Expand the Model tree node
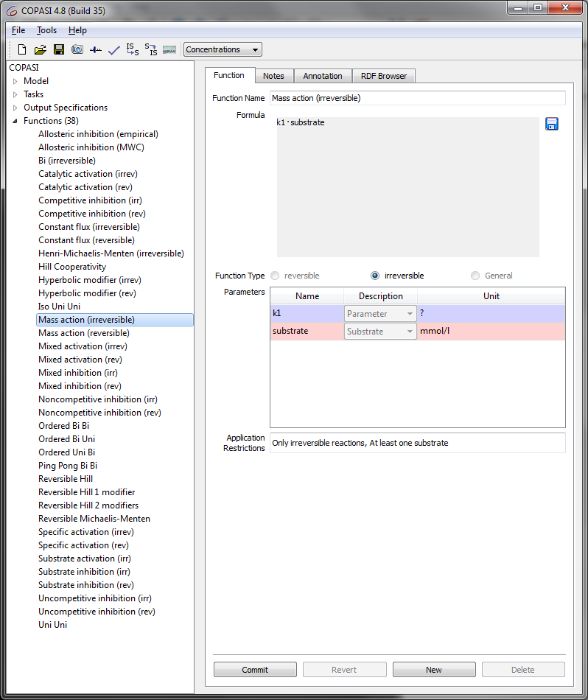The width and height of the screenshot is (588, 700). (15, 81)
